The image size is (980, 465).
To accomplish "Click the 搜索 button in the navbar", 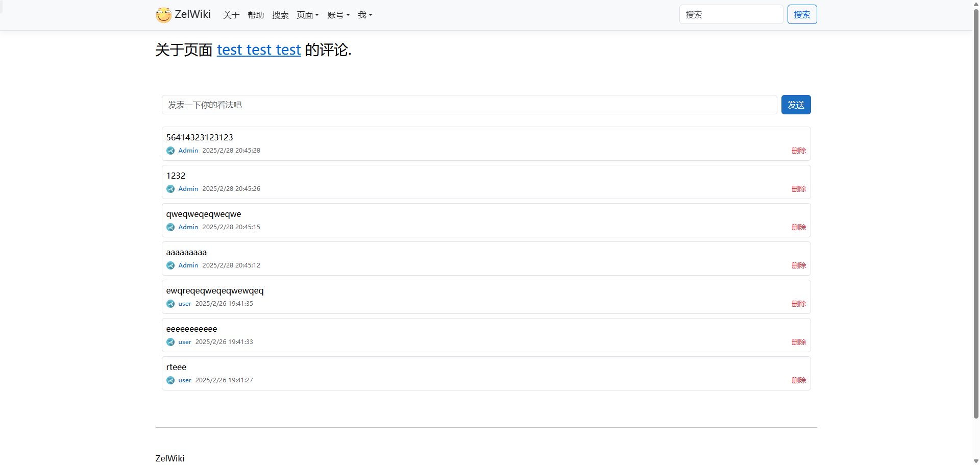I will [x=802, y=15].
